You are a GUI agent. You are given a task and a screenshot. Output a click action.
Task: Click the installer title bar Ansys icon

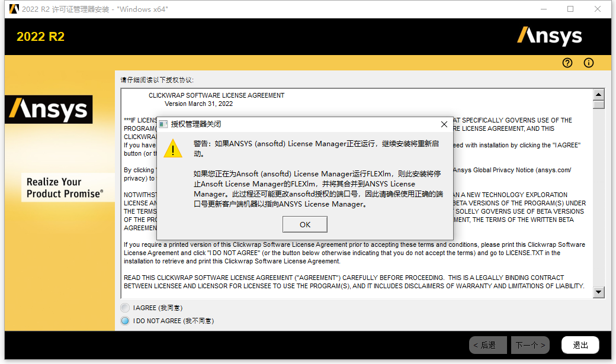(x=14, y=9)
